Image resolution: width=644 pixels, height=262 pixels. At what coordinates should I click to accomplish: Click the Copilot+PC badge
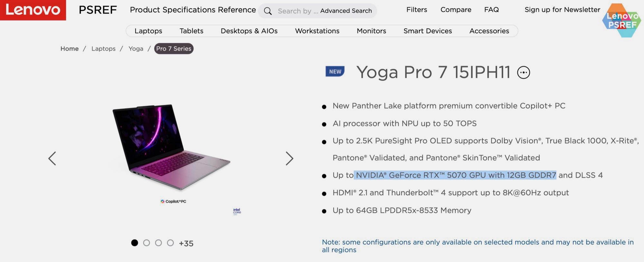click(x=173, y=201)
